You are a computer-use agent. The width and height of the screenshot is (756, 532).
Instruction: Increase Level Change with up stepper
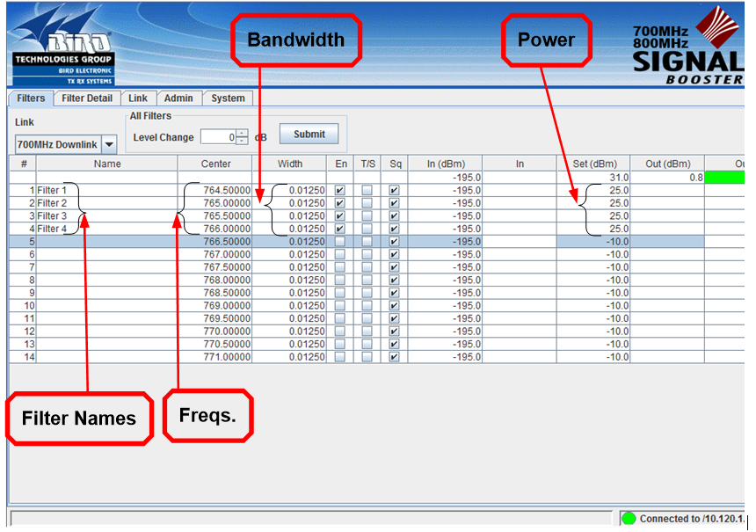click(242, 133)
